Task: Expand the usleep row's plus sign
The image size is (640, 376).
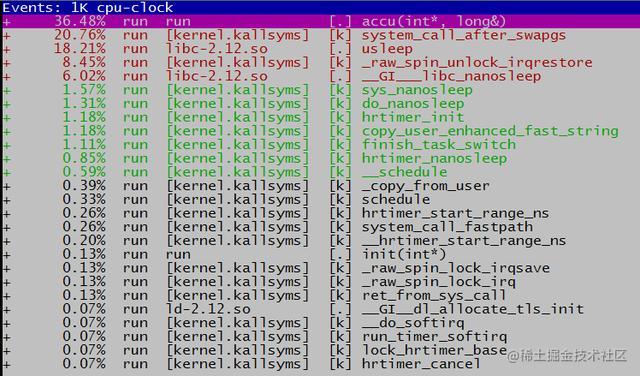Action: pos(7,49)
